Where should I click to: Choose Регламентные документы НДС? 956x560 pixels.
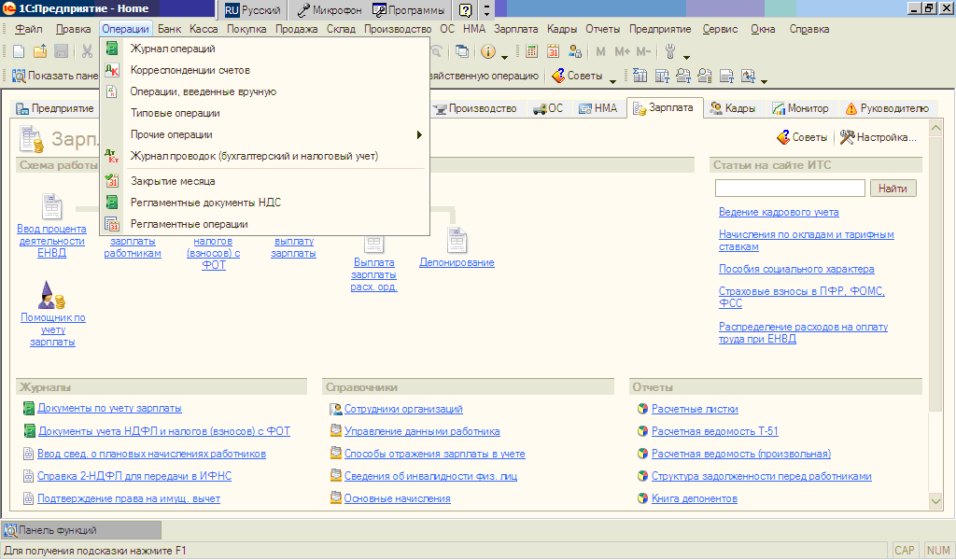tap(264, 203)
